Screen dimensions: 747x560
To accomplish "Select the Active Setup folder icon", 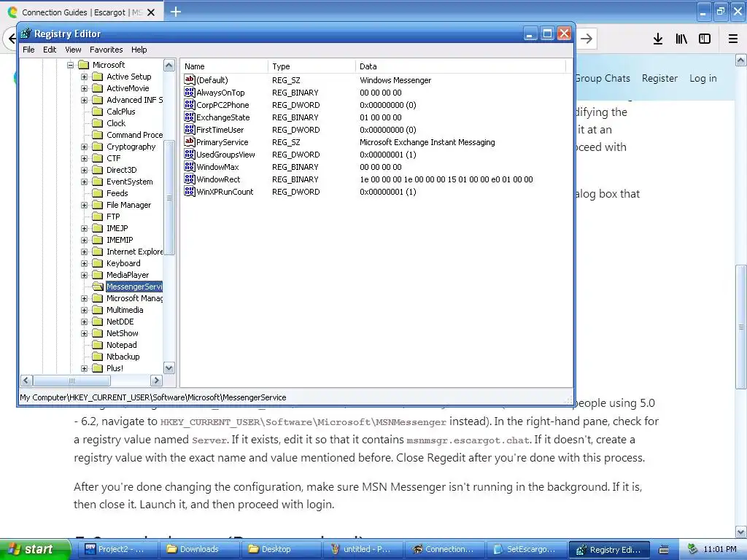I will coord(98,77).
